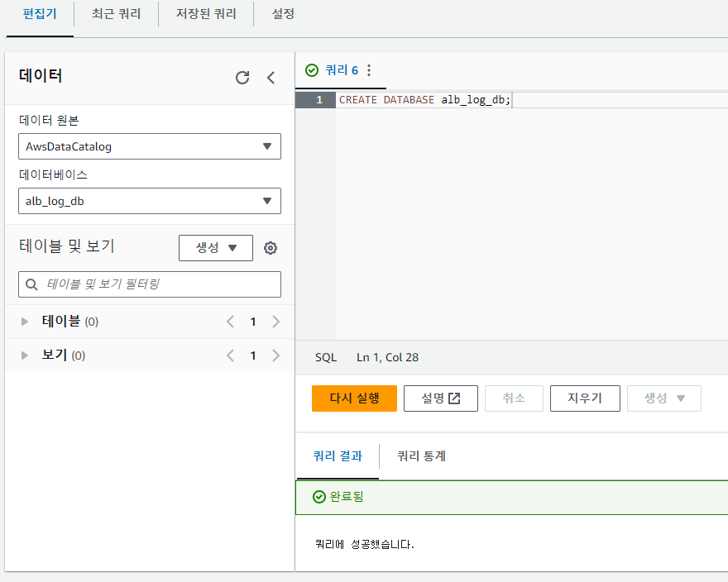Expand the 보기 (0) section
Screen dimensions: 728x582
pos(25,355)
